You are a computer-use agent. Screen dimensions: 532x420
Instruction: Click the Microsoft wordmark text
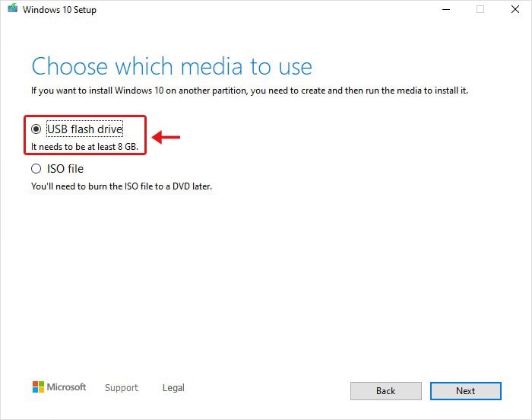tap(67, 387)
